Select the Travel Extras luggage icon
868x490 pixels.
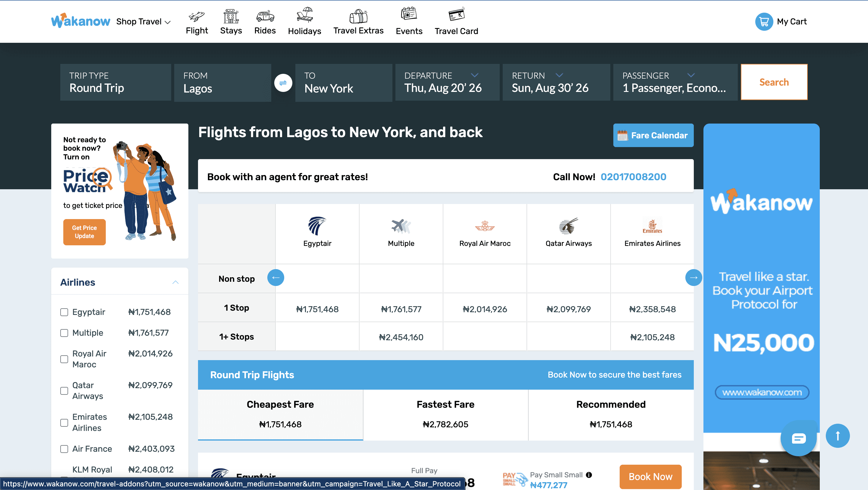point(358,16)
